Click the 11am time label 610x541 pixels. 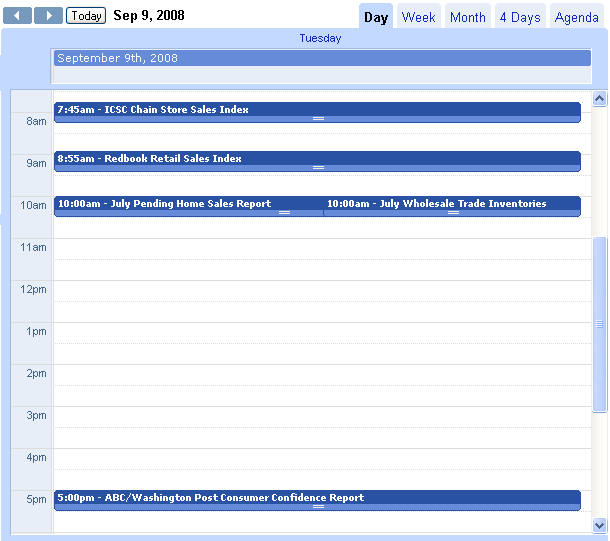33,247
